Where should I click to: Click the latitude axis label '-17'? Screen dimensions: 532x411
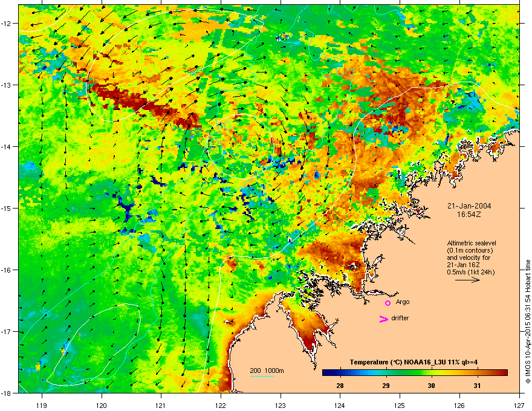coord(7,331)
